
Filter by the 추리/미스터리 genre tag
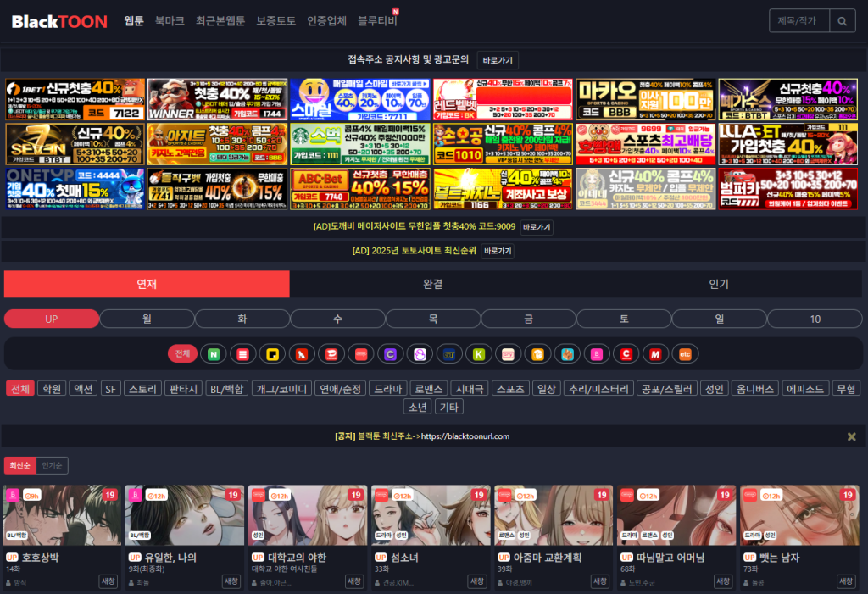click(598, 389)
